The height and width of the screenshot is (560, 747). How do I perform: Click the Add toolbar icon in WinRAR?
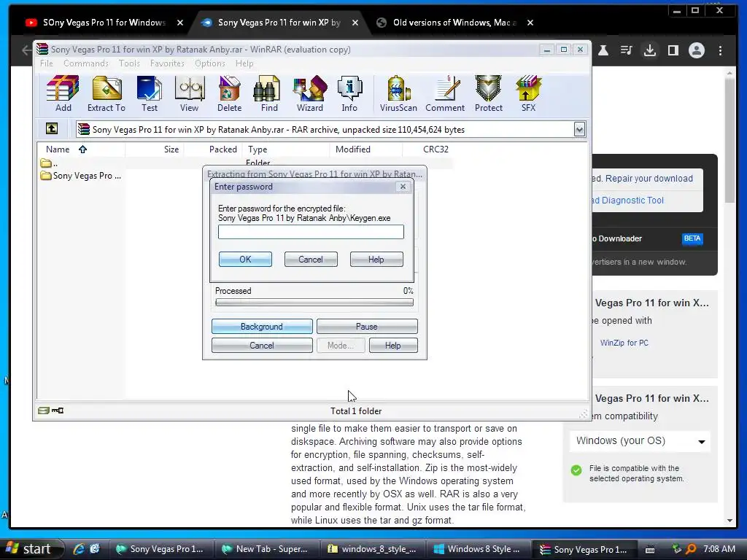click(63, 93)
